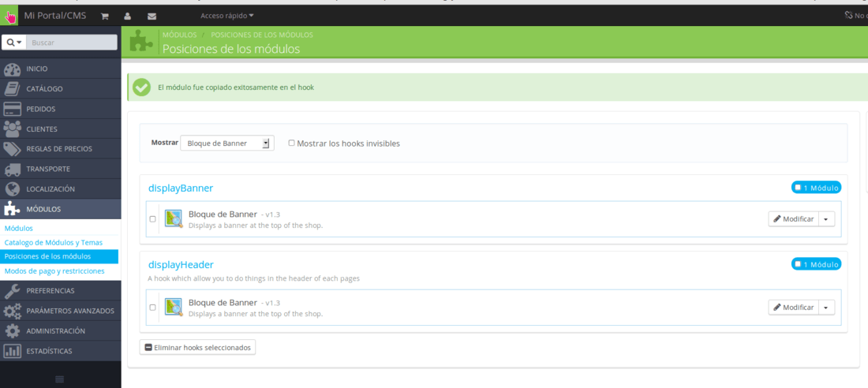The width and height of the screenshot is (868, 388).
Task: Open the Pedidos menu
Action: tap(60, 109)
